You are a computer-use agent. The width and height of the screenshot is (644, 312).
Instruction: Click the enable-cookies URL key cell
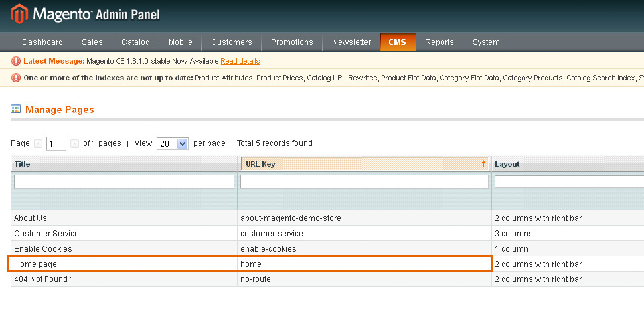[x=364, y=249]
